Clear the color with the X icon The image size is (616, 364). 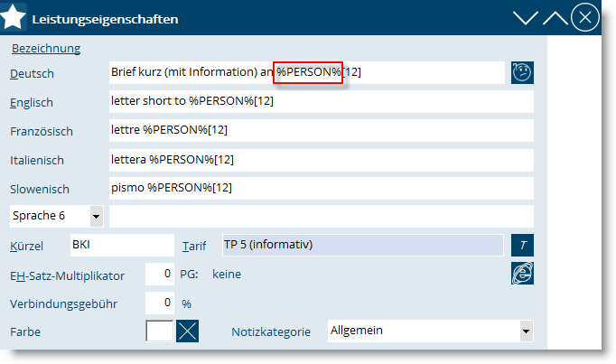(x=187, y=331)
